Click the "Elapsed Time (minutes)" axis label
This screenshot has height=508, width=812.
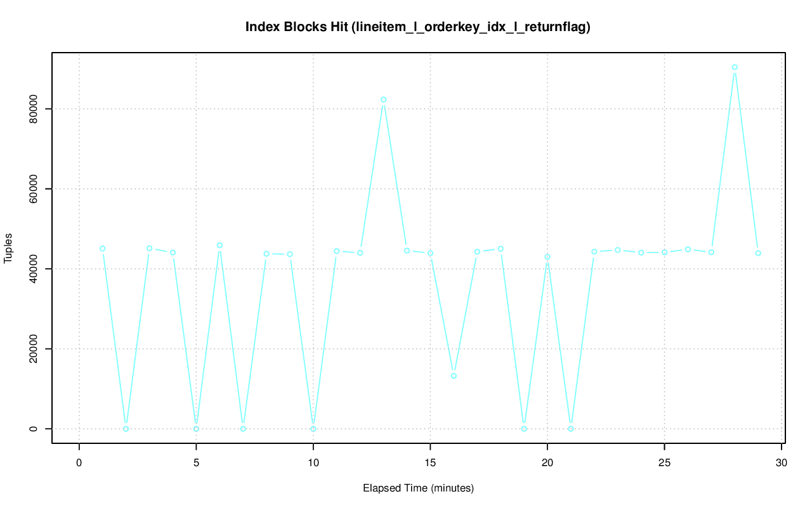pyautogui.click(x=418, y=488)
